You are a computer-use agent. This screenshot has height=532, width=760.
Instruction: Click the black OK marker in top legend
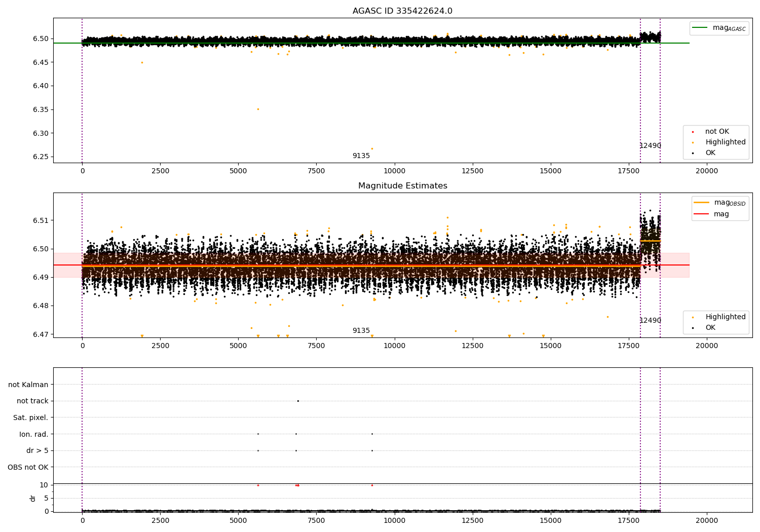tap(693, 153)
